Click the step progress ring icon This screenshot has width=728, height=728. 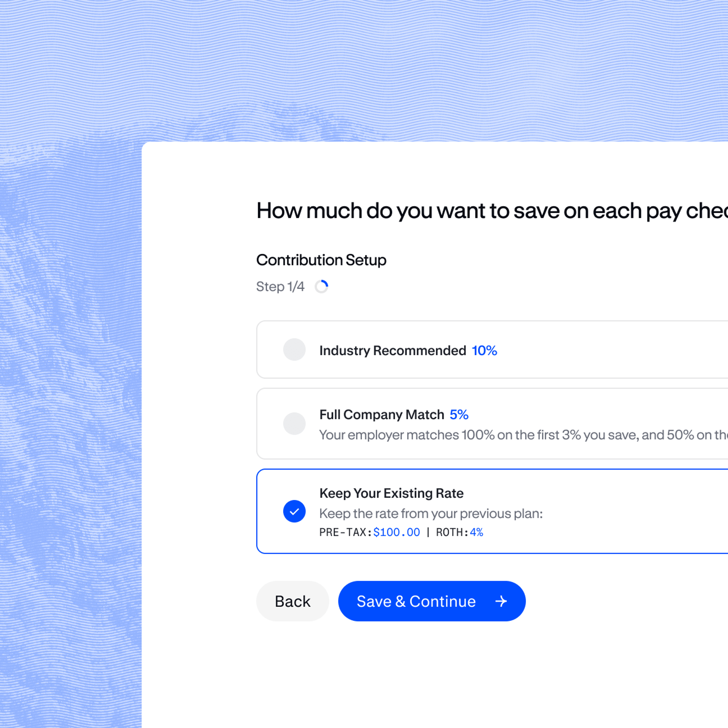[321, 286]
